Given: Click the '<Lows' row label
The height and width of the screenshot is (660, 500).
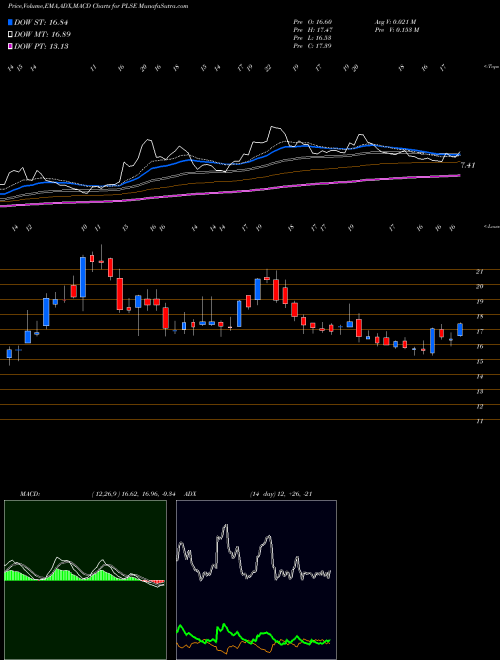Looking at the screenshot, I should 491,226.
